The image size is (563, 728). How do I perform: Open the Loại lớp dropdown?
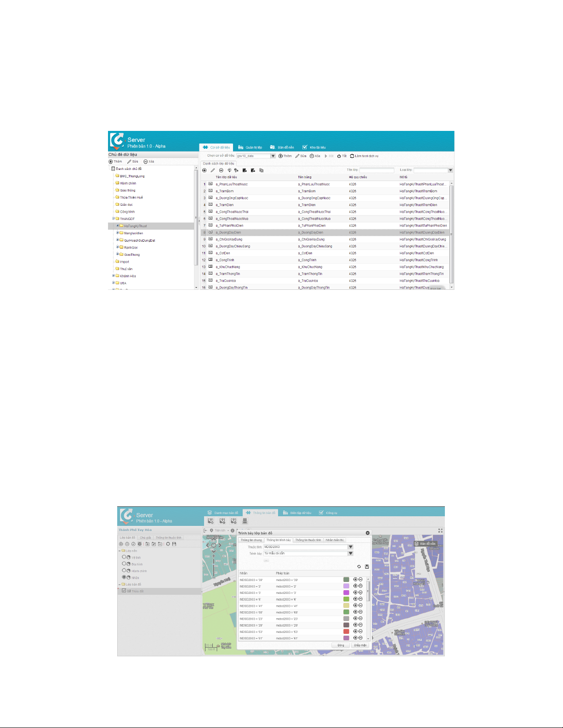[x=450, y=170]
